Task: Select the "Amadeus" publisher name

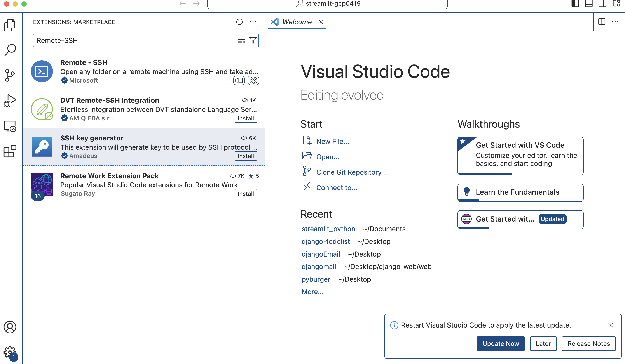Action: tap(83, 156)
